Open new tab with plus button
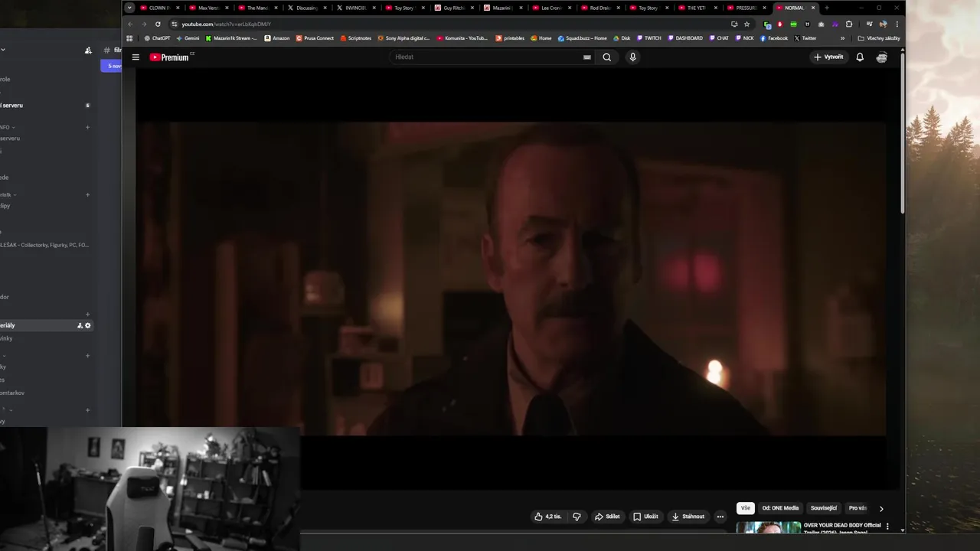This screenshot has width=980, height=551. (x=826, y=8)
